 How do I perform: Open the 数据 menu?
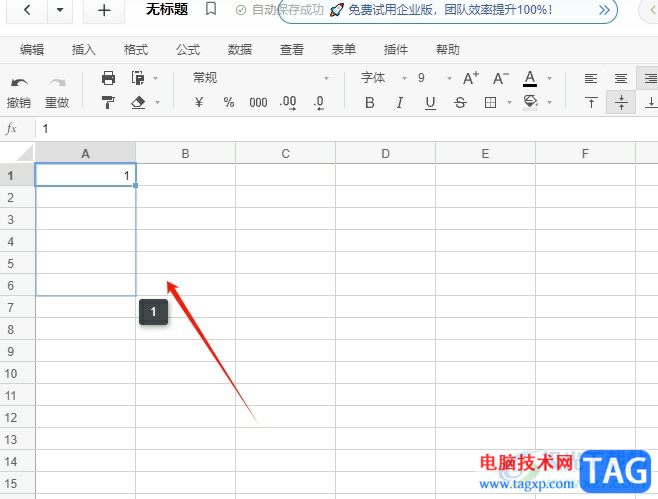(x=240, y=50)
